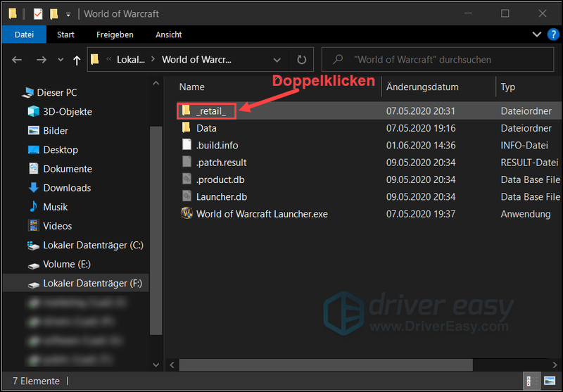
Task: Click the World of Warcr... breadcrumb
Action: (x=196, y=60)
